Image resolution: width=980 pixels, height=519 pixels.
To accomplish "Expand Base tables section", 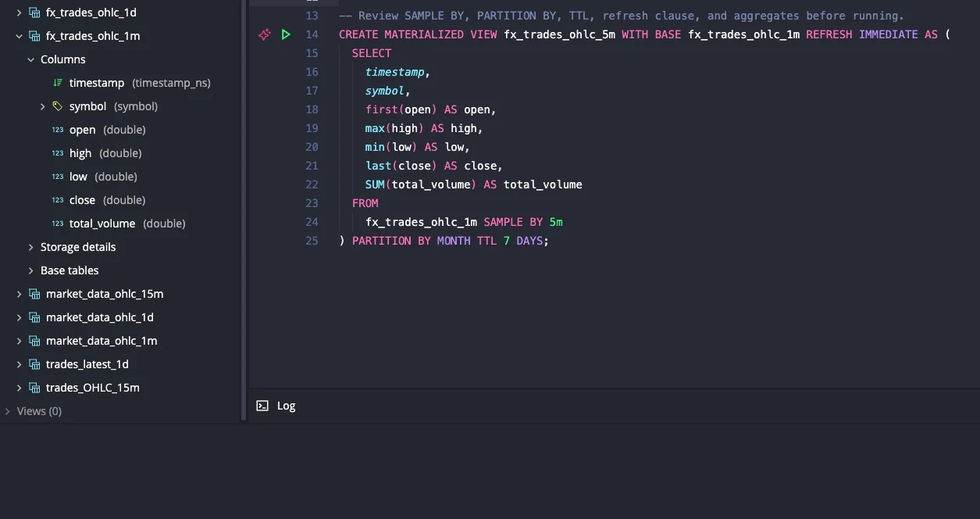I will pos(31,270).
